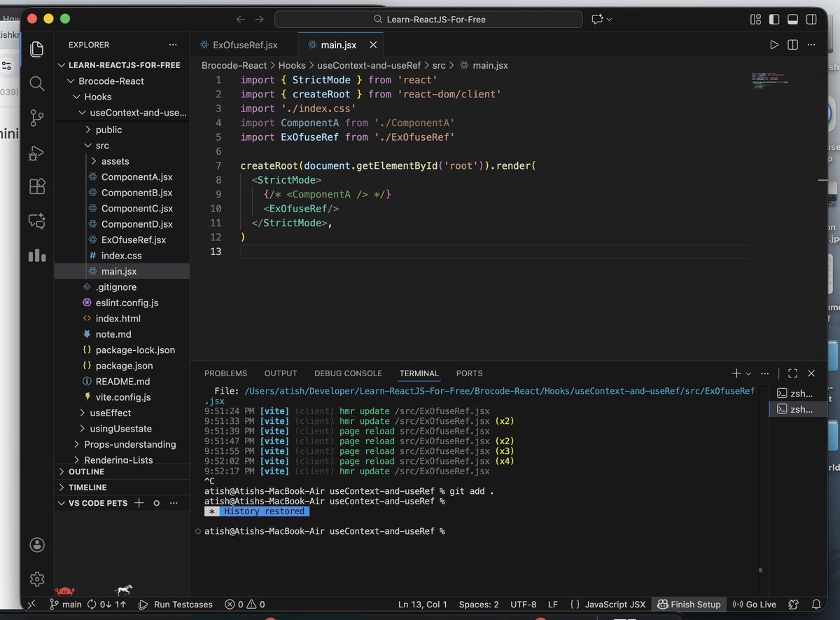Synchronize changes 0↓ 1↑ in status bar

(107, 604)
